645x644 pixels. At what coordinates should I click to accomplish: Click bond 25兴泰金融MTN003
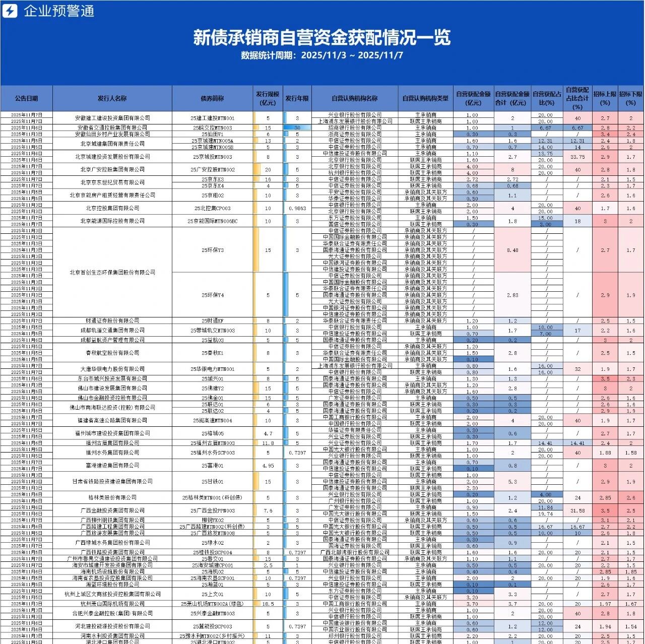213,613
